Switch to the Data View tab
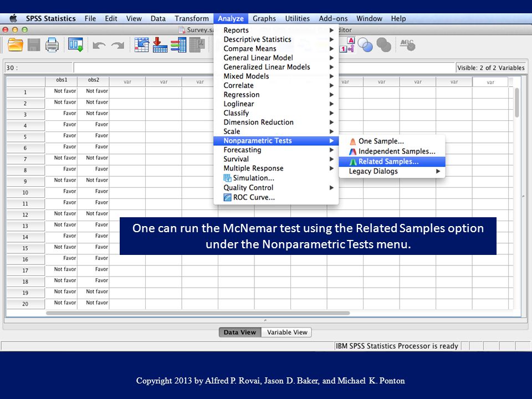532x399 pixels. pyautogui.click(x=240, y=332)
